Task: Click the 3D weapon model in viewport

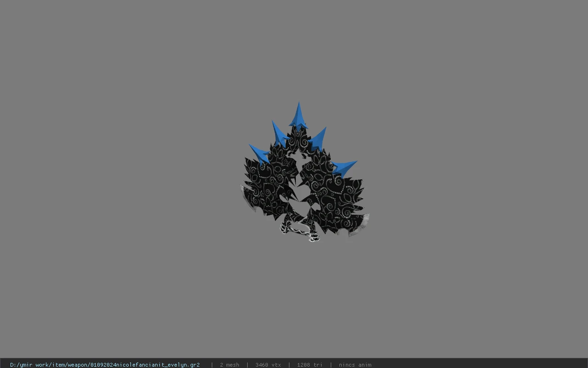Action: [x=305, y=172]
